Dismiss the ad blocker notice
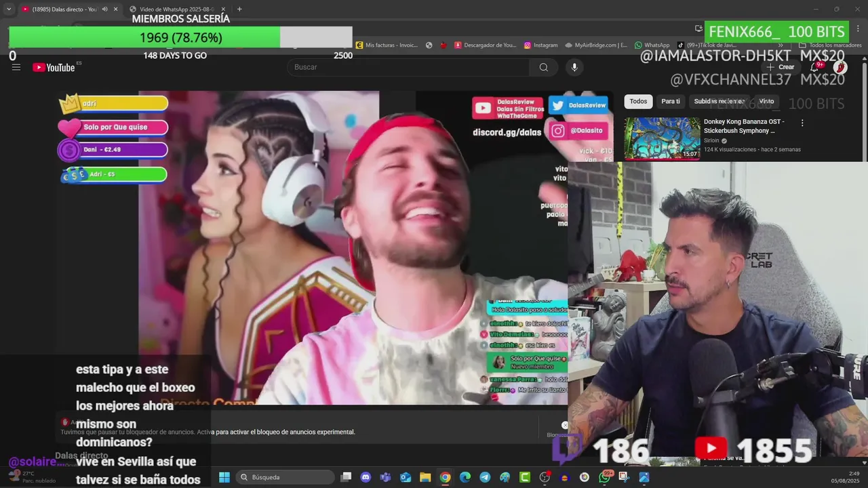 564,426
